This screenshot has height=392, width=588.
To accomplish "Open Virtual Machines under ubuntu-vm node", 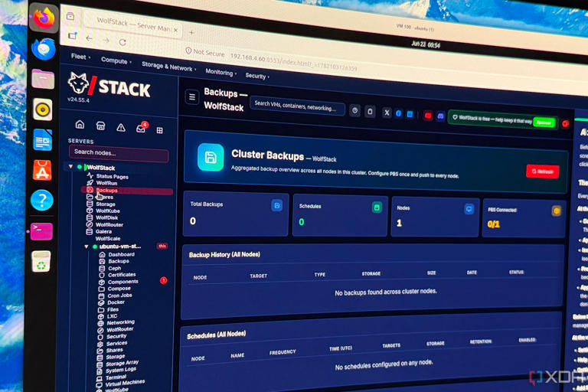I will pos(125,383).
